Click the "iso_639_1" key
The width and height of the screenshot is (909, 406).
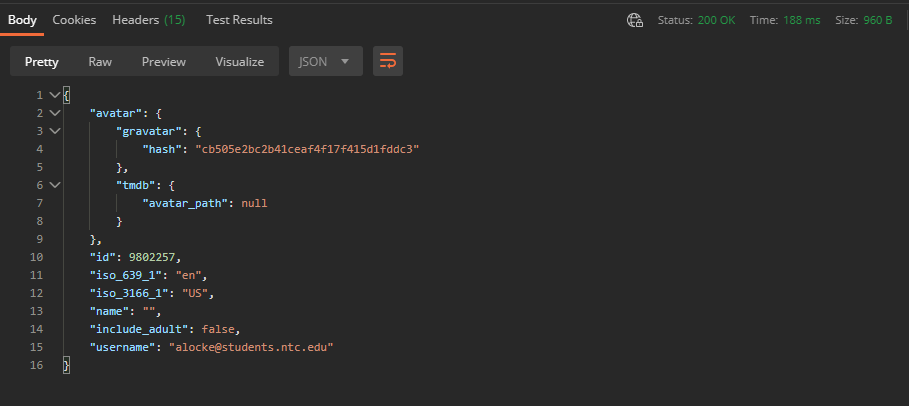point(126,275)
